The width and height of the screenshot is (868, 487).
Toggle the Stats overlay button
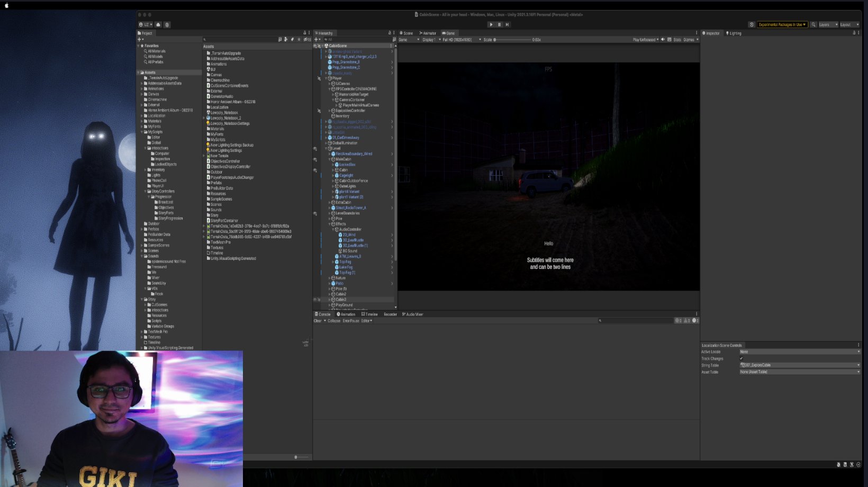coord(677,39)
